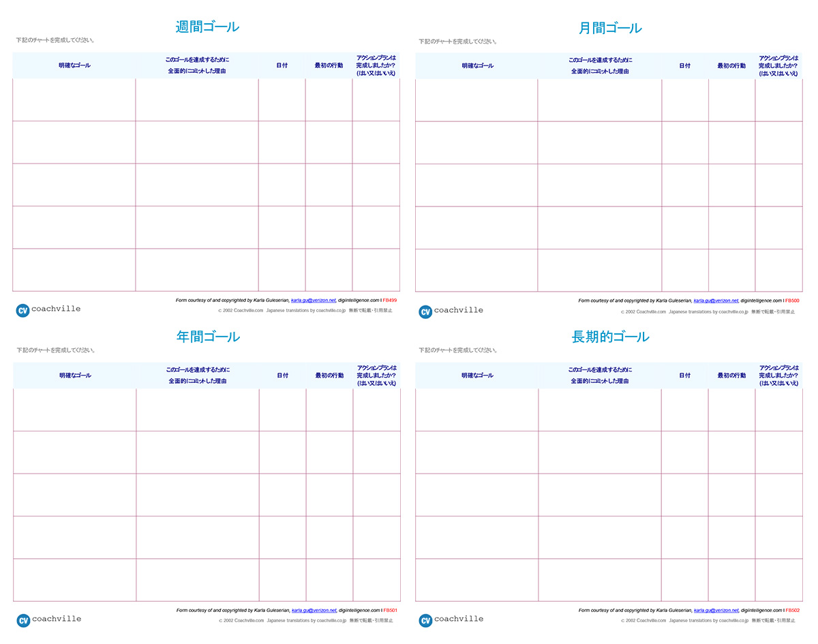Click the CV logo under the 年間ゴール form
This screenshot has height=644, width=818.
pyautogui.click(x=23, y=620)
